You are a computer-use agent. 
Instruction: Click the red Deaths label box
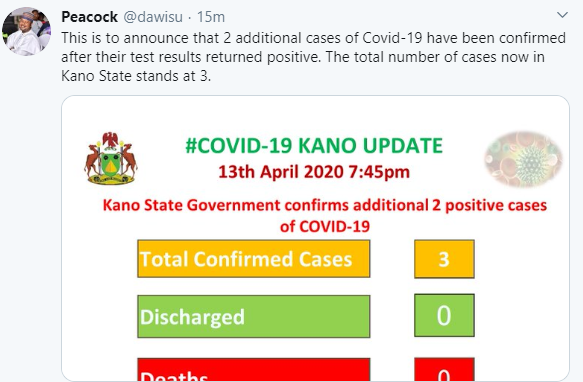(x=254, y=369)
